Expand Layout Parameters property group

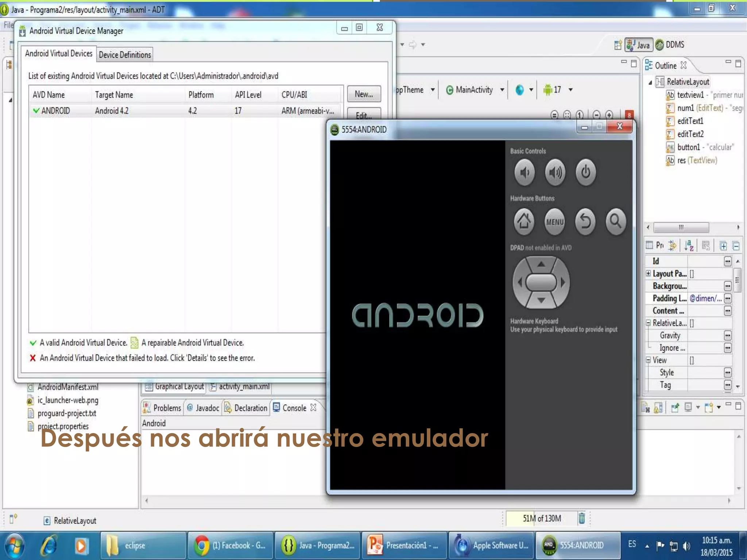pos(648,273)
